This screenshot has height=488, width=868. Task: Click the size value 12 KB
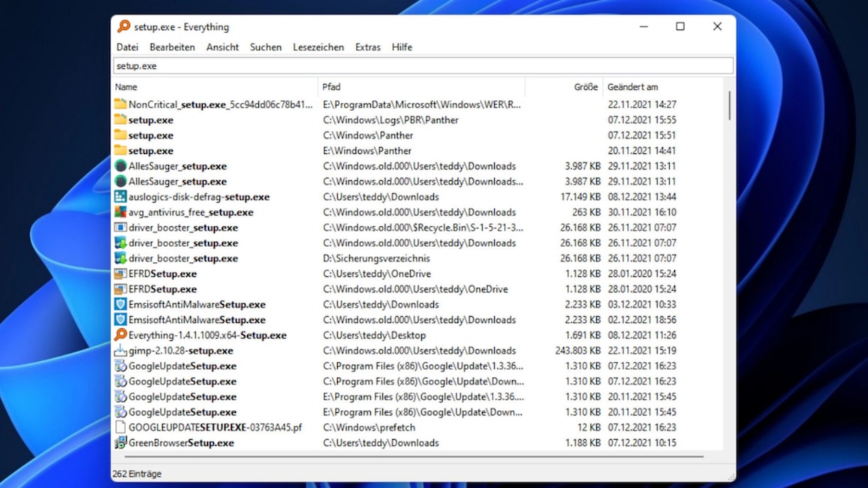pyautogui.click(x=589, y=428)
